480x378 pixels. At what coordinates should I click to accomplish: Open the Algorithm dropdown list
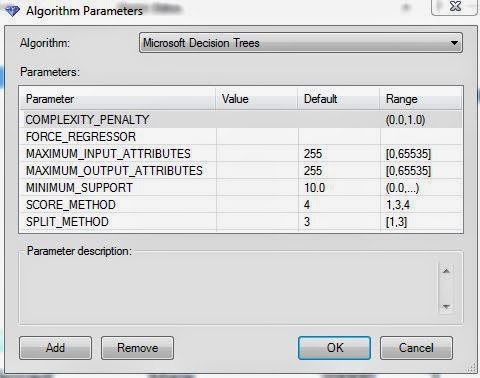301,43
